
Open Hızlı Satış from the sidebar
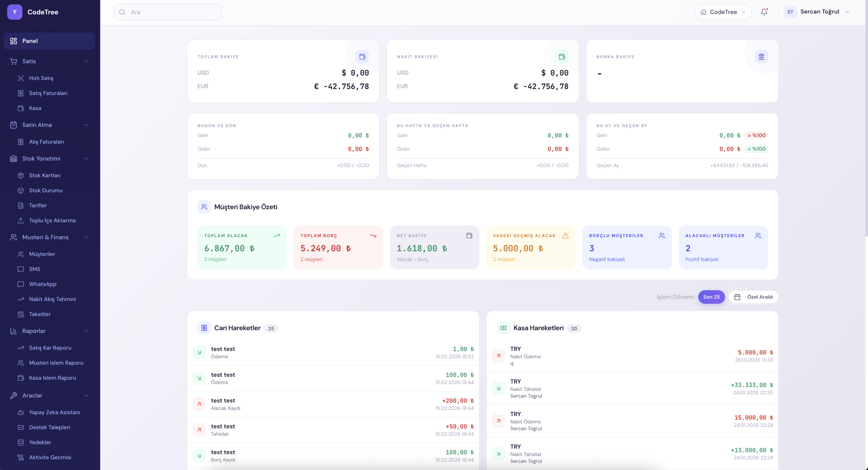(x=41, y=78)
